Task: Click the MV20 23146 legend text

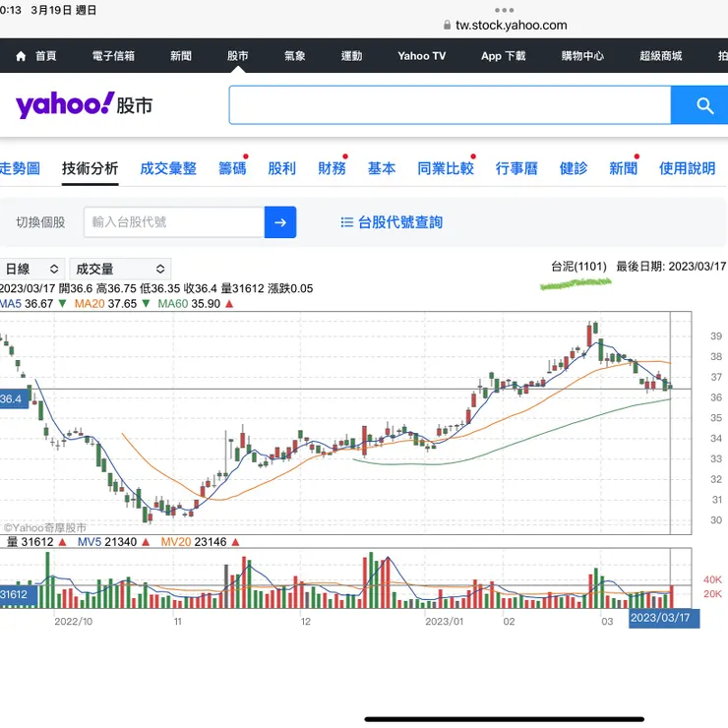Action: (194, 542)
